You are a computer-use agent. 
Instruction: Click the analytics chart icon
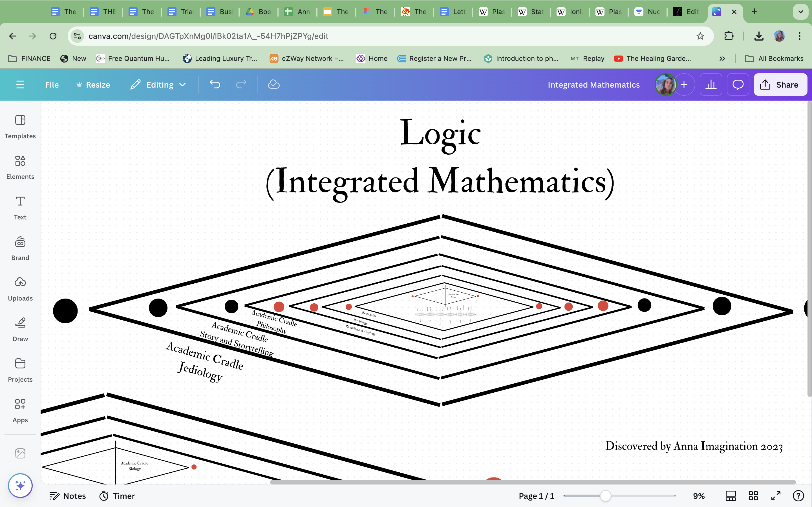tap(711, 84)
